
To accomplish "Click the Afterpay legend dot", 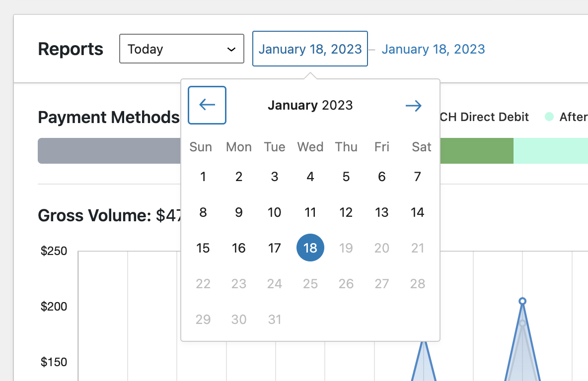I will point(550,117).
